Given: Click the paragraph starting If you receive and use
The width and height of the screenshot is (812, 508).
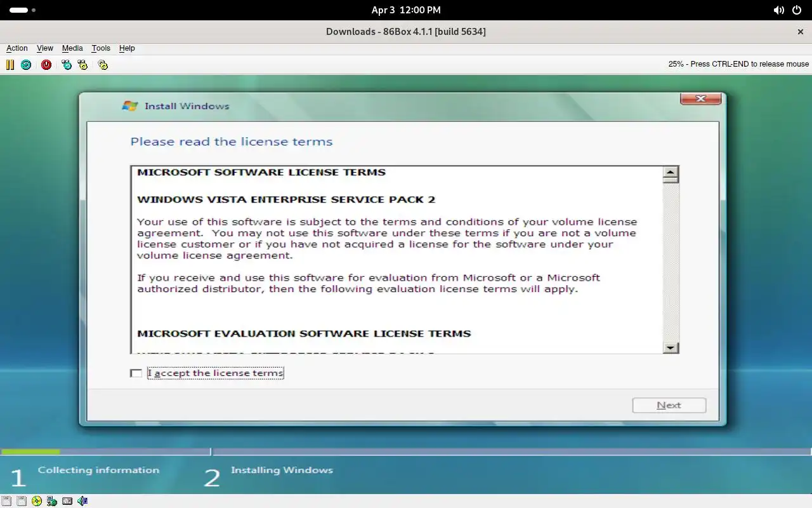Looking at the screenshot, I should pyautogui.click(x=368, y=283).
